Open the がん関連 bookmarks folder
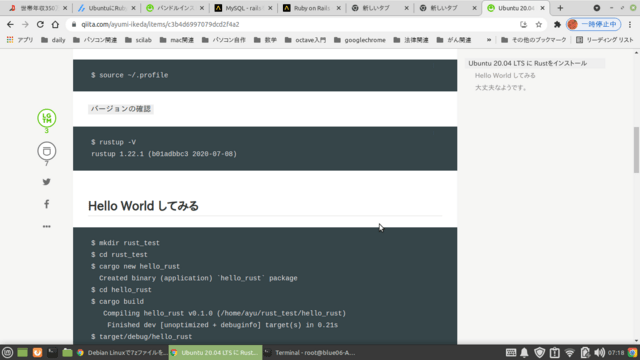The width and height of the screenshot is (640, 360). click(454, 40)
